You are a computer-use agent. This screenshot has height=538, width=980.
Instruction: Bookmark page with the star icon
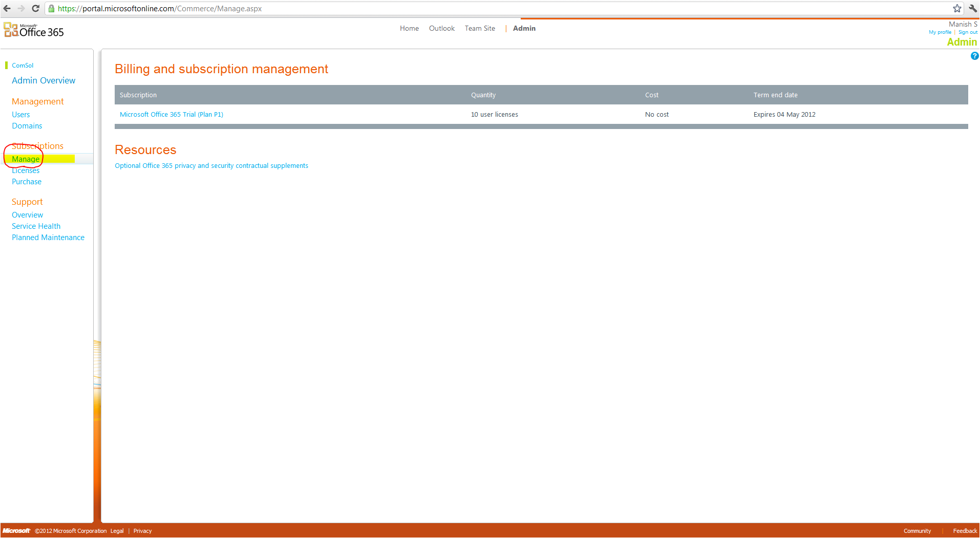[956, 8]
